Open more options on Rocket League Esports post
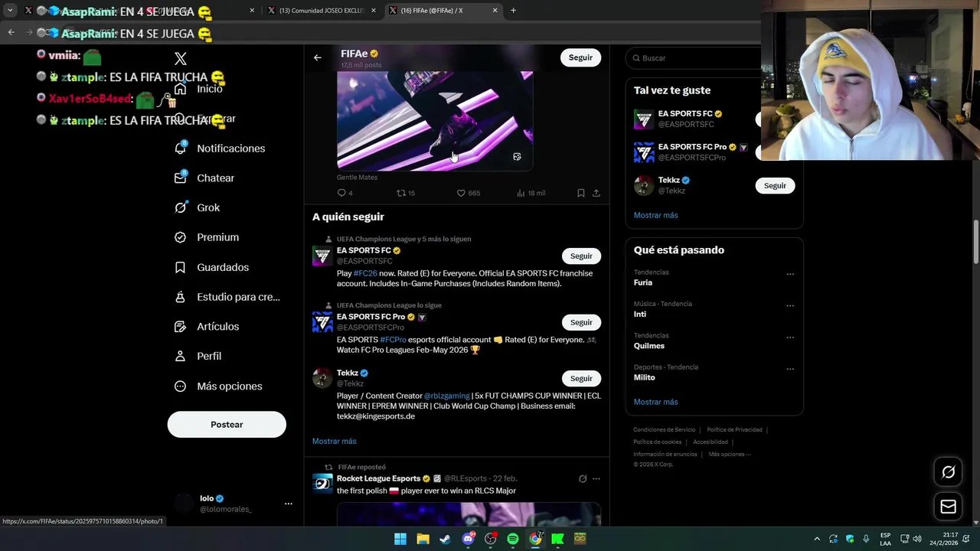The width and height of the screenshot is (980, 551). click(x=596, y=479)
